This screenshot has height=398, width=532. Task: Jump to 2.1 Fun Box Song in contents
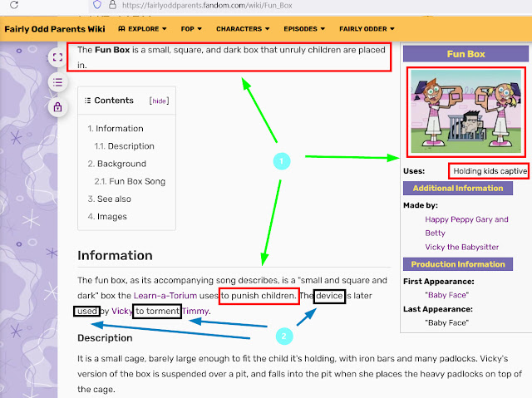pos(130,181)
